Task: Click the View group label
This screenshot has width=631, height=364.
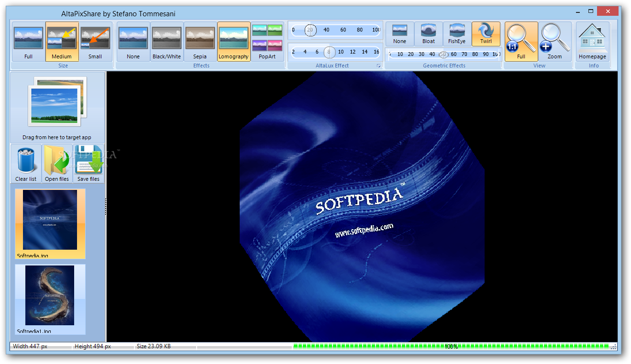Action: coord(539,66)
